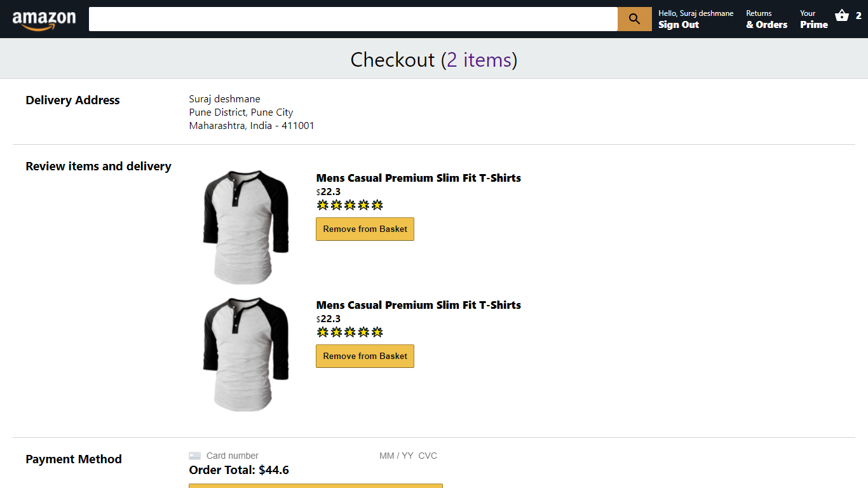Open Returns & Orders
Image resolution: width=868 pixels, height=488 pixels.
[766, 19]
